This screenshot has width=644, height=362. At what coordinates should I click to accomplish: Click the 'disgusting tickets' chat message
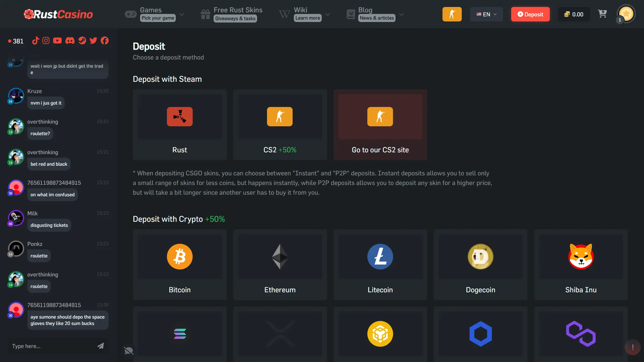pyautogui.click(x=49, y=225)
